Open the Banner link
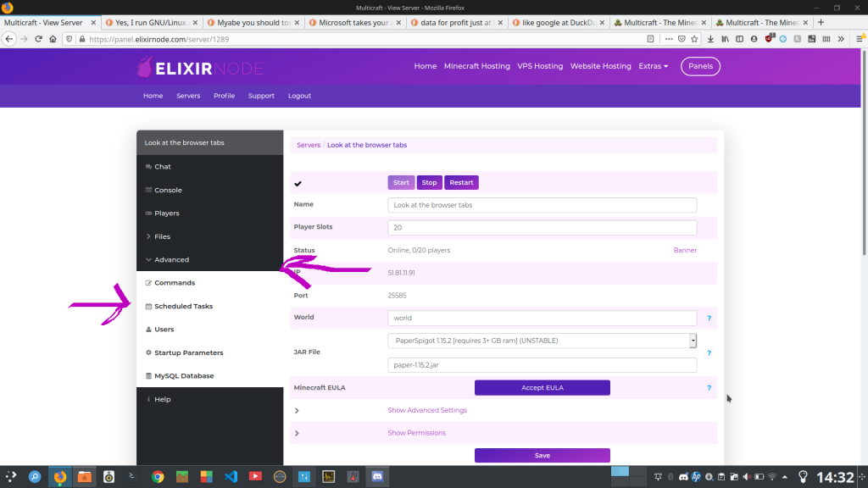Screen dimensions: 868x488 coord(685,250)
